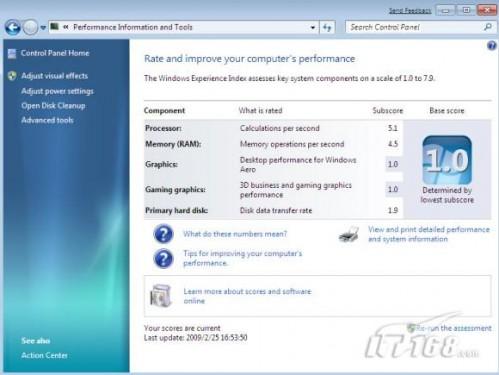Open Adjust power settings
499x375 pixels.
pos(57,91)
